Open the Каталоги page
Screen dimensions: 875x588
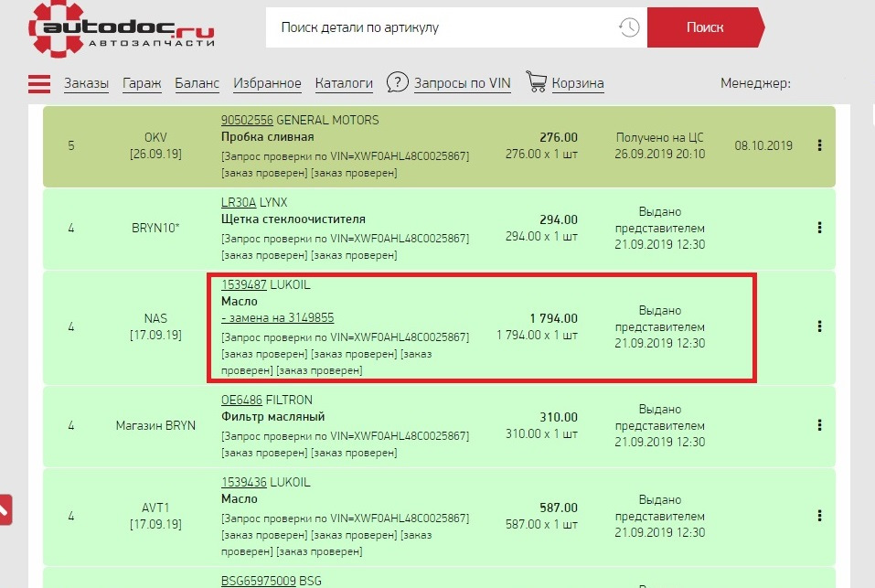tap(344, 83)
